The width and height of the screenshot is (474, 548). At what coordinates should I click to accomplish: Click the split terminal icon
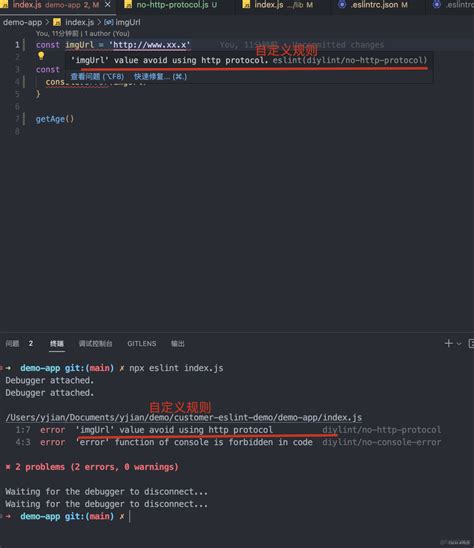coord(471,344)
